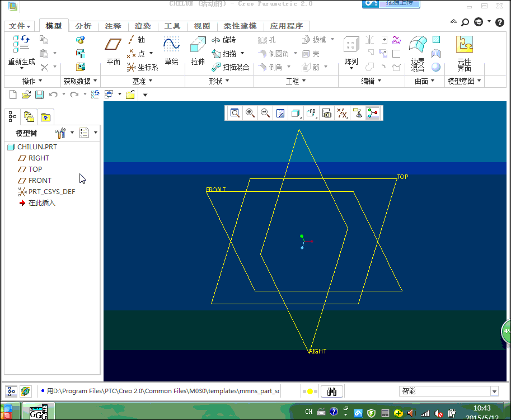The height and width of the screenshot is (420, 511).
Task: Expand the Editing (编辑) group
Action: (371, 81)
